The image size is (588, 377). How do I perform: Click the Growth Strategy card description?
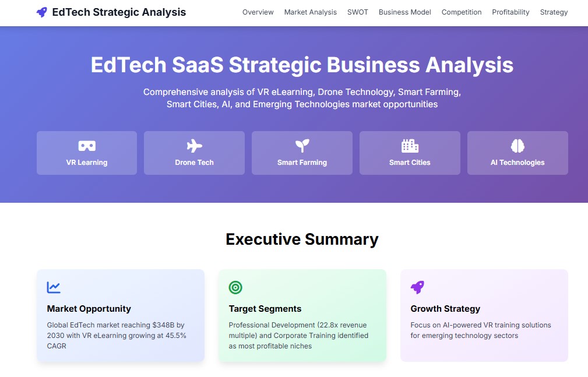481,330
